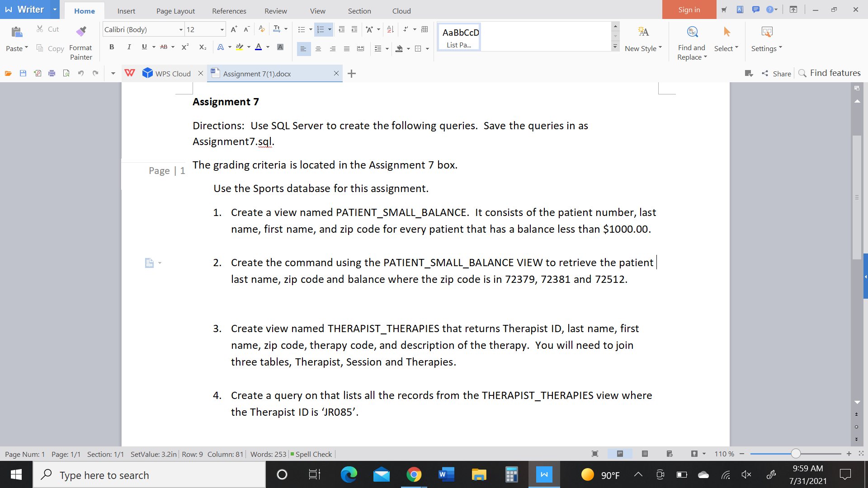Switch to the Insert ribbon tab
Image resolution: width=868 pixels, height=488 pixels.
(x=126, y=11)
